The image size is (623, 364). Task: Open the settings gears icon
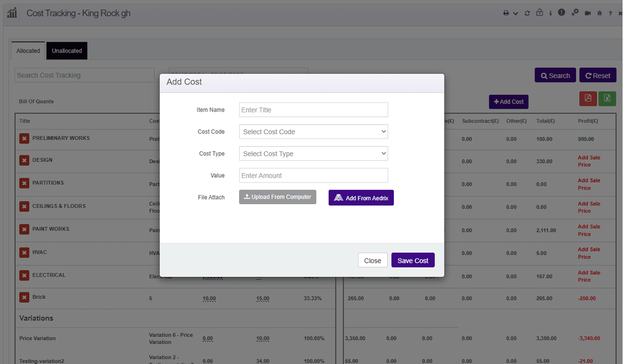click(x=575, y=13)
